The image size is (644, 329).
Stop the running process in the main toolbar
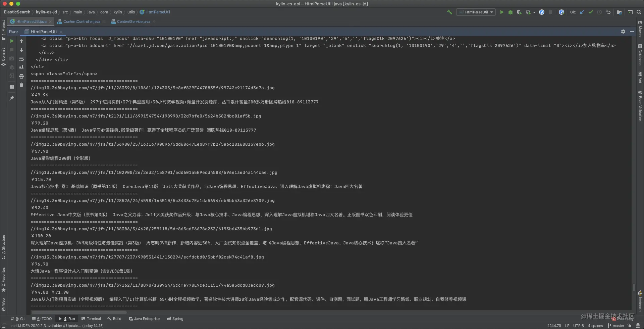[x=550, y=12]
